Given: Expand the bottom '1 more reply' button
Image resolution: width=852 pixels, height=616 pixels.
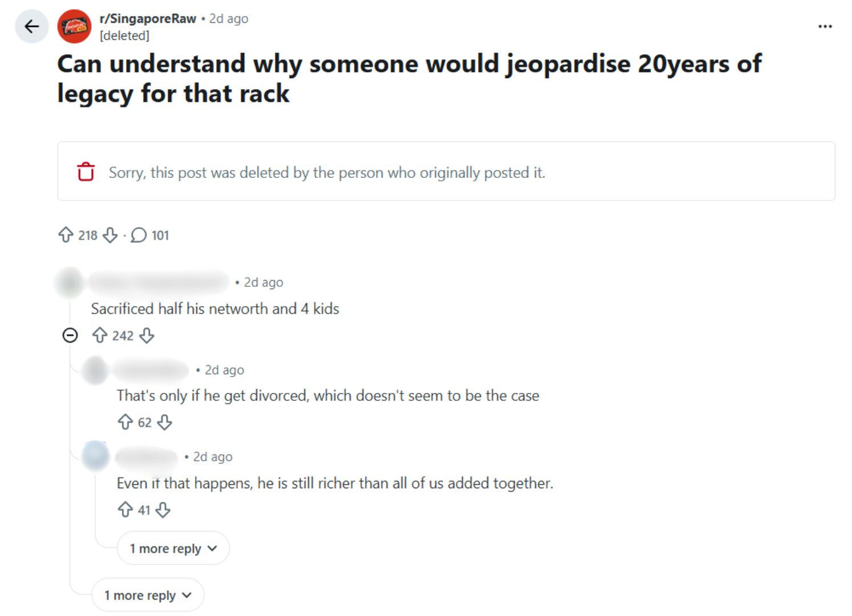Looking at the screenshot, I should pos(148,595).
